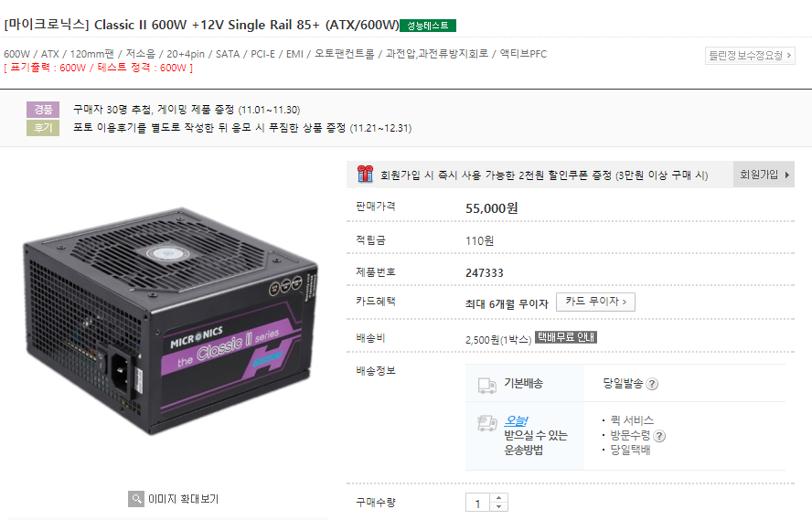The height and width of the screenshot is (520, 812).
Task: Click the magnifier icon for image enlargement
Action: (136, 499)
